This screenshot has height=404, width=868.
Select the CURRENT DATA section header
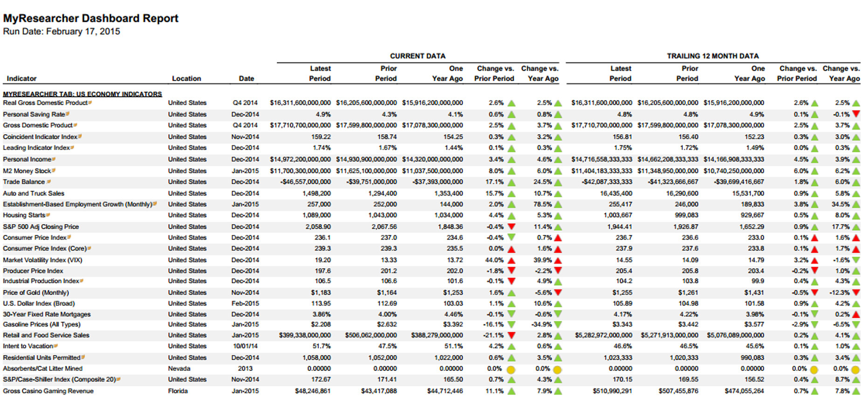tap(417, 56)
